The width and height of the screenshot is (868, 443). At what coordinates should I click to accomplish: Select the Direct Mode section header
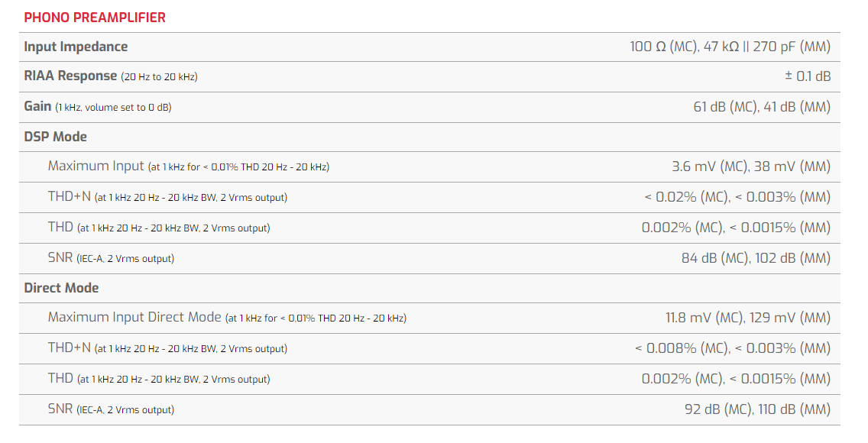pyautogui.click(x=61, y=288)
